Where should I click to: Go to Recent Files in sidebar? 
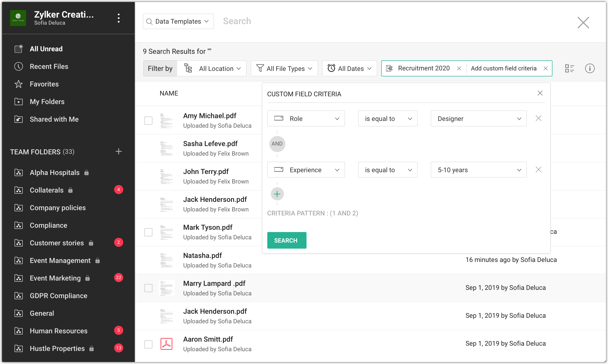(x=49, y=66)
